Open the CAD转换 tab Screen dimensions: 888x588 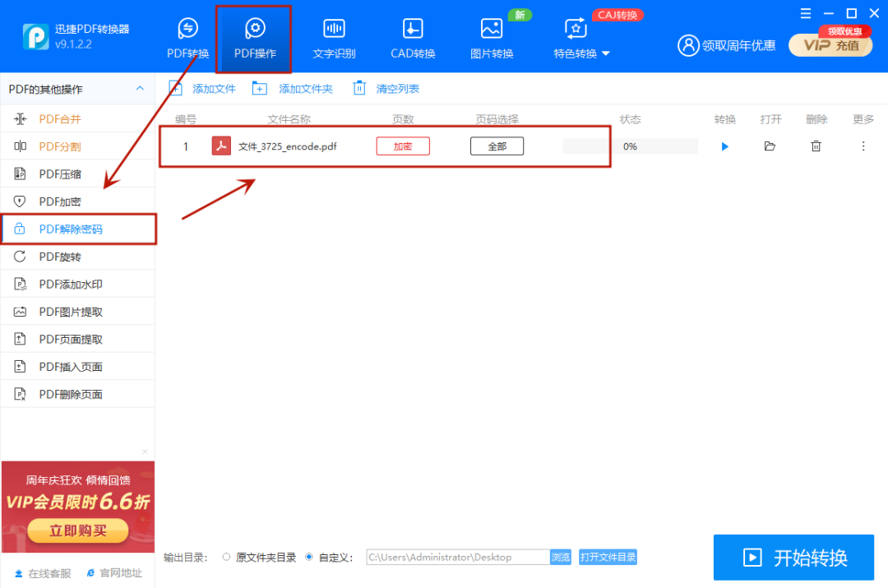click(413, 38)
